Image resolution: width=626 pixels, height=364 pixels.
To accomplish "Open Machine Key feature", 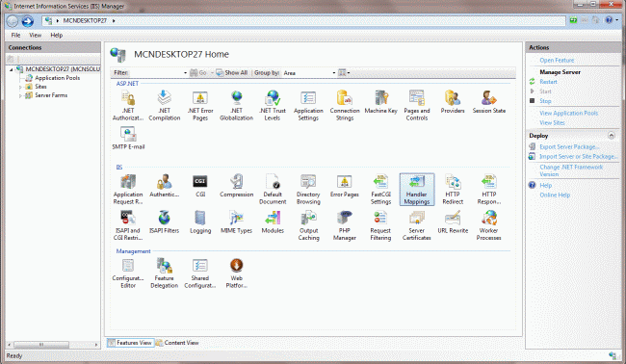I will (x=380, y=102).
